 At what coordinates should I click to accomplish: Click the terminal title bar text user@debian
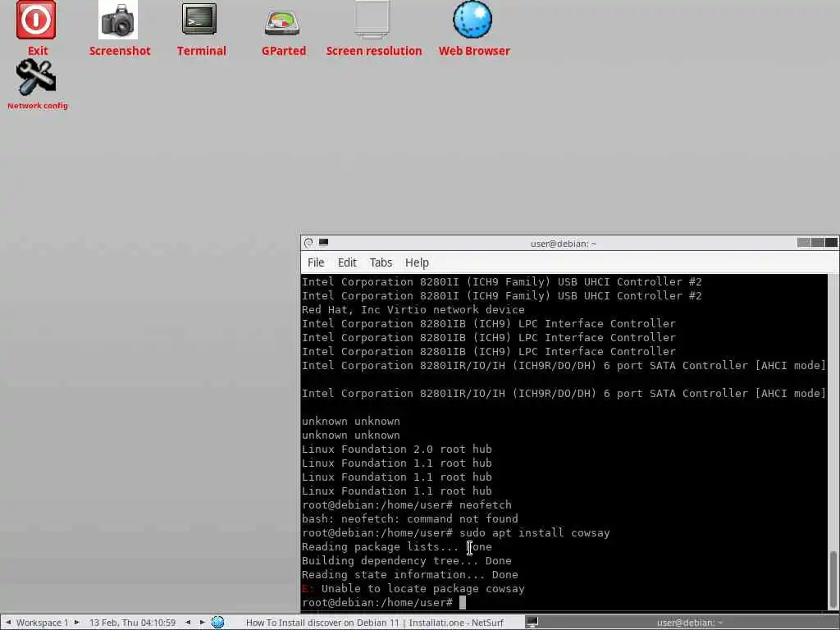coord(563,244)
